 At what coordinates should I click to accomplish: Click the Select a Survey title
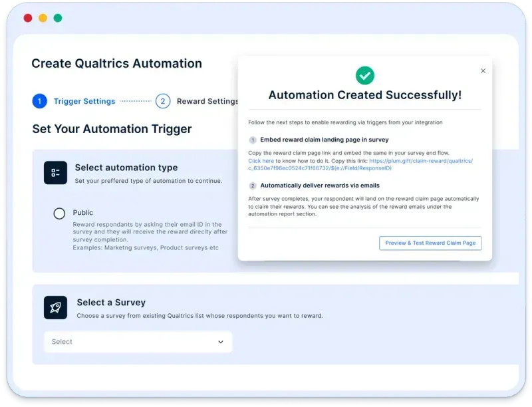111,302
